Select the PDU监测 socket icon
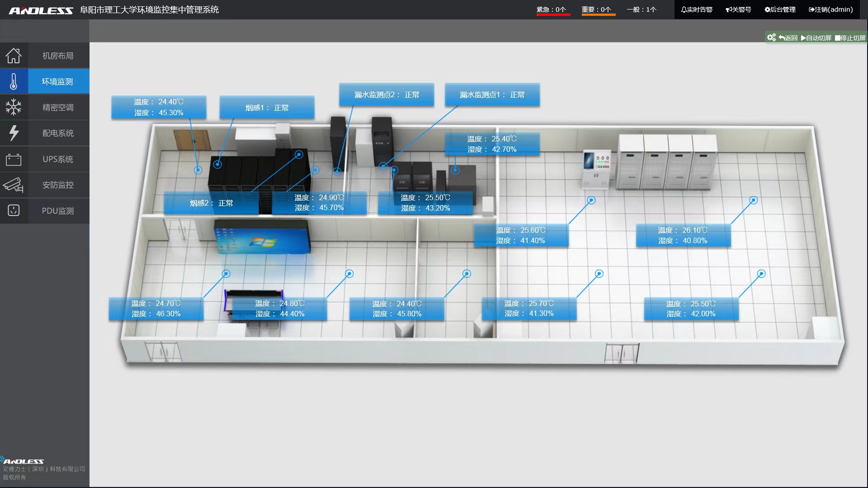Image resolution: width=868 pixels, height=488 pixels. coord(14,211)
